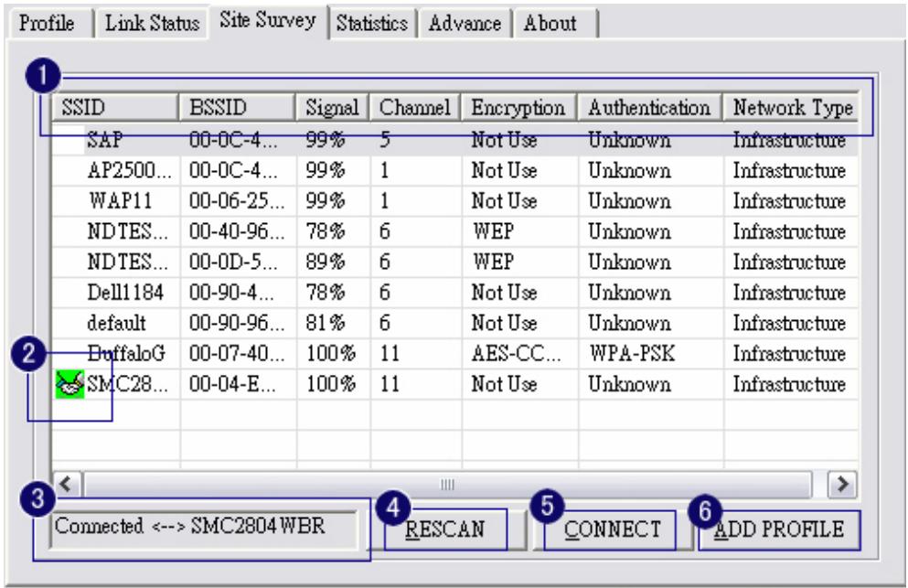Select the default network row
The width and height of the screenshot is (908, 588).
(455, 323)
